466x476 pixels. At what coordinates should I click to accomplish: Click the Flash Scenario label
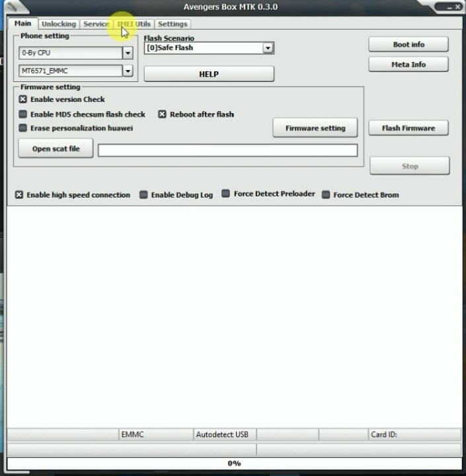pyautogui.click(x=169, y=38)
